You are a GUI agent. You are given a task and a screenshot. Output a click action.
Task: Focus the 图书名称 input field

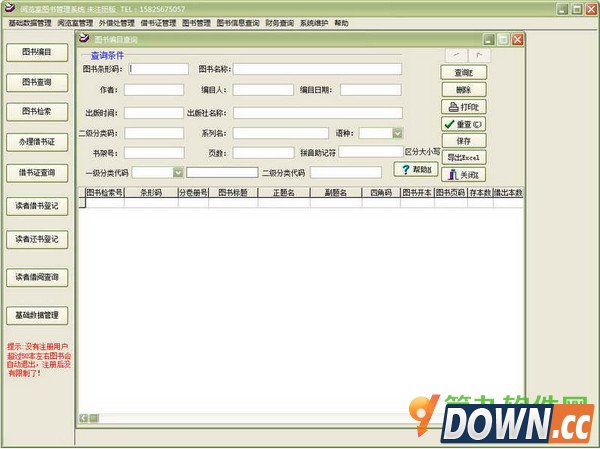(x=317, y=69)
